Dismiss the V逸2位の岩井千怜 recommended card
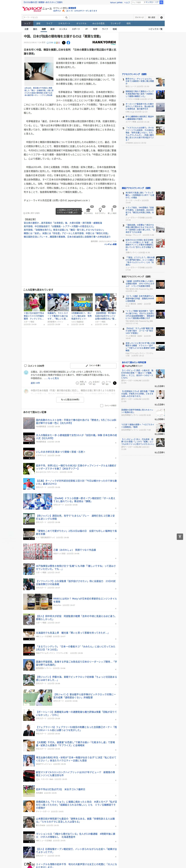The image size is (186, 868). 44,324
